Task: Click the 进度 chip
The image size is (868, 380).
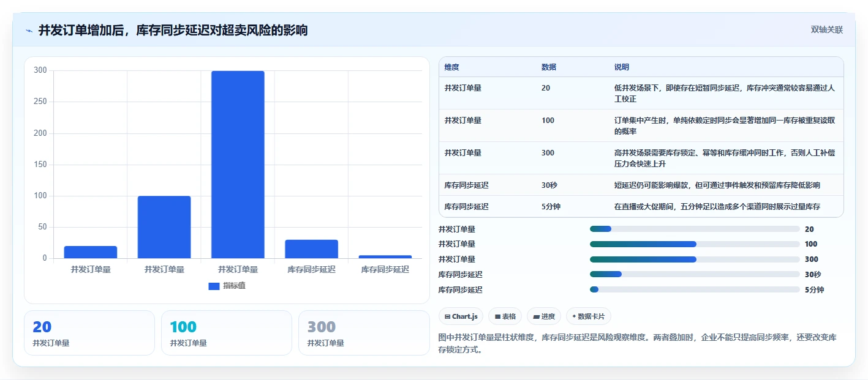Action: coord(544,316)
